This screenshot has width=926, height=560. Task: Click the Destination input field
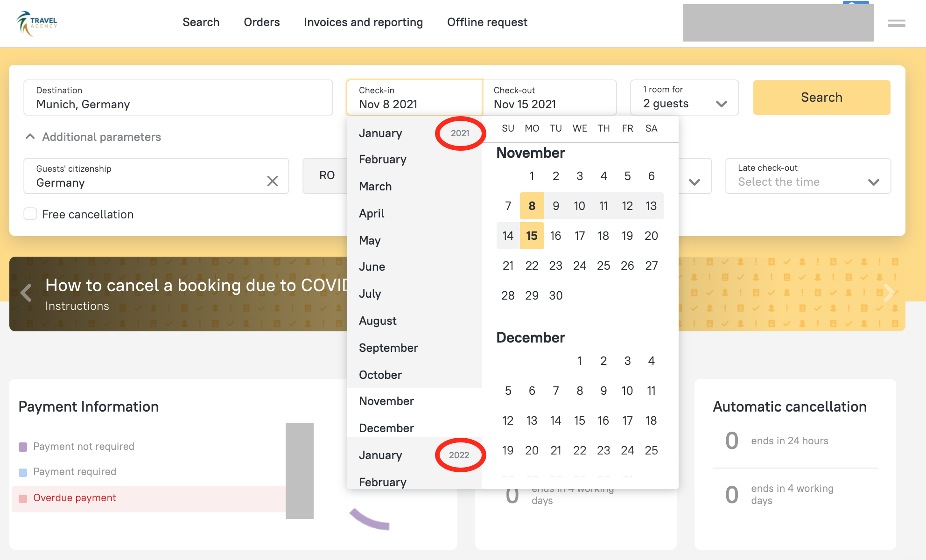(x=178, y=98)
